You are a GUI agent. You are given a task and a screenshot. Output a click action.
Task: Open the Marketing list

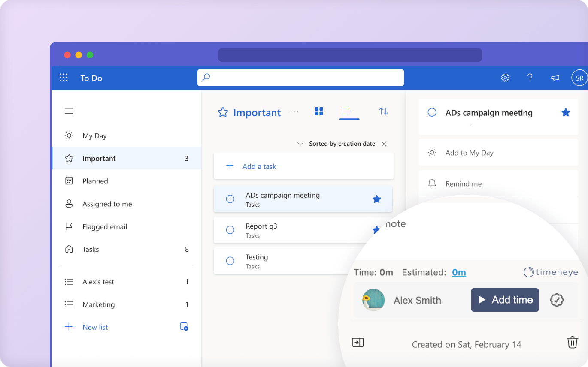click(x=126, y=305)
